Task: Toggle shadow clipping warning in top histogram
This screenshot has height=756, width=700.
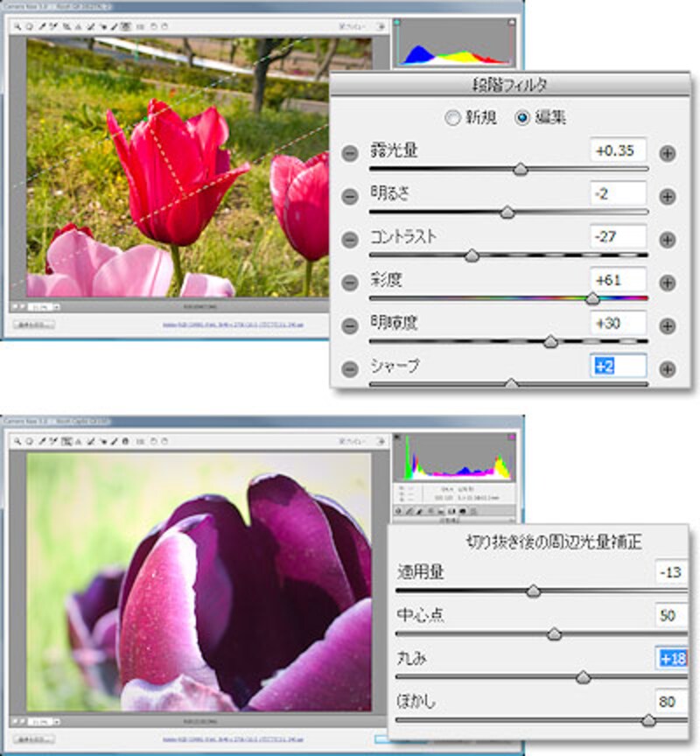Action: [396, 22]
